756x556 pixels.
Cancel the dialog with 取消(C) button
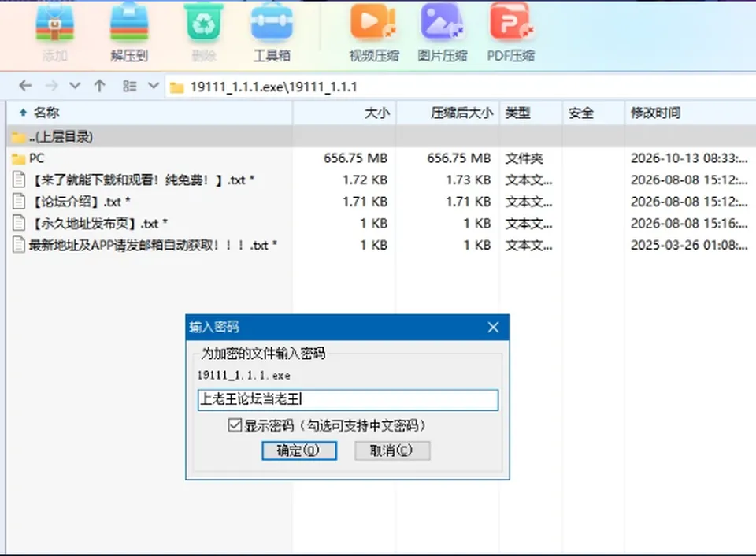click(392, 451)
